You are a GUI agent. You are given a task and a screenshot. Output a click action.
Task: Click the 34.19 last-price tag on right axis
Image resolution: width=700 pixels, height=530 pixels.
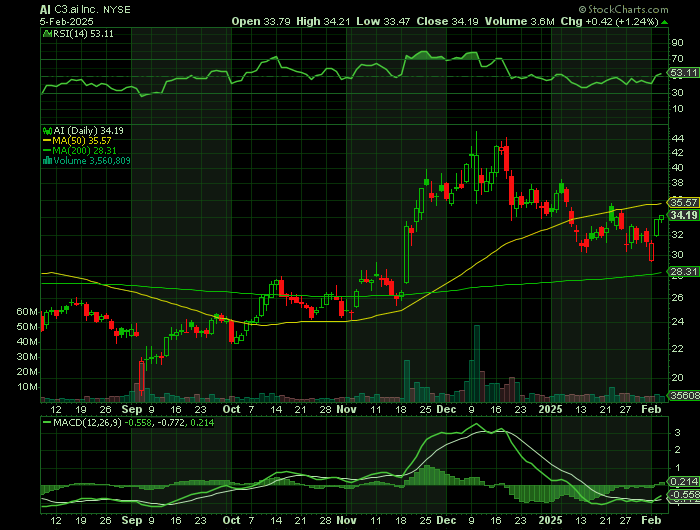click(x=683, y=215)
